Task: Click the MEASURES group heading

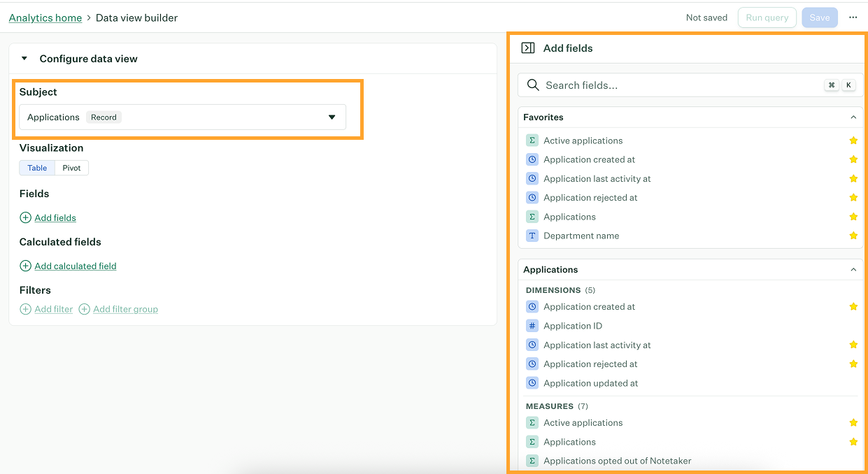Action: [550, 406]
